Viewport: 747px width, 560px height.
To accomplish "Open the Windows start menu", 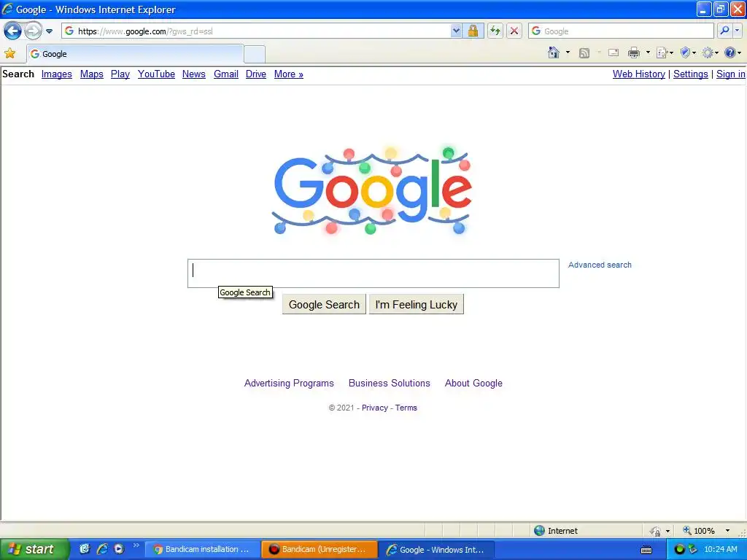I will [x=34, y=550].
